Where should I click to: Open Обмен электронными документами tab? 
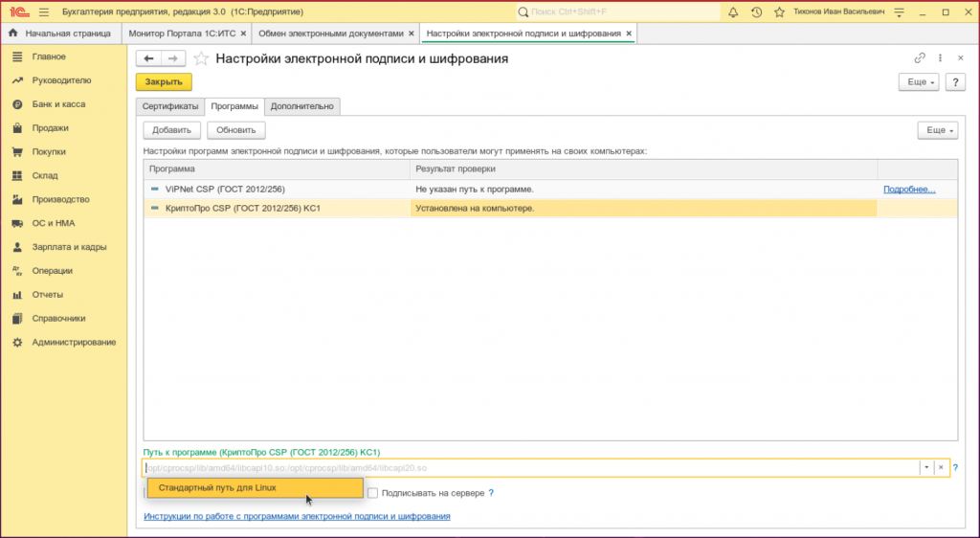[x=330, y=34]
